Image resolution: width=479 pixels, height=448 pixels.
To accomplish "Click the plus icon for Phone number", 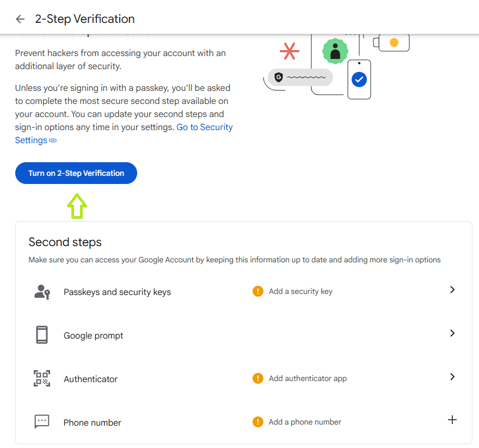I will tap(452, 420).
